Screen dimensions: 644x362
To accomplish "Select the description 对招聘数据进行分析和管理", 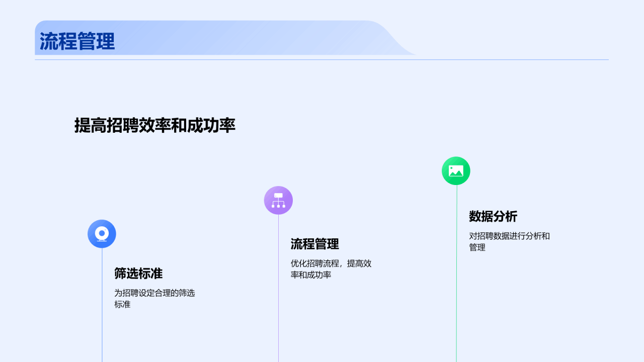I will [x=510, y=241].
